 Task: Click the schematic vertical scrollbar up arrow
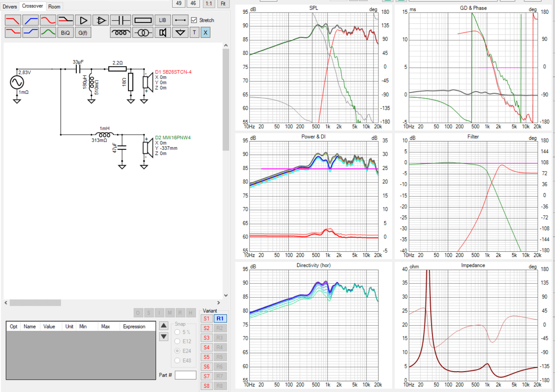[226, 45]
